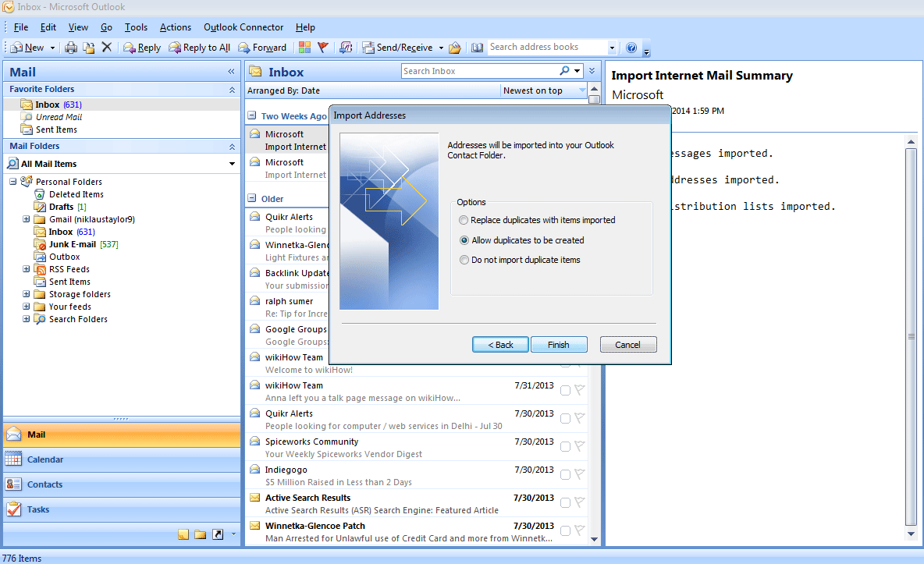Select the Delete icon on the toolbar
The height and width of the screenshot is (564, 924).
coord(105,47)
